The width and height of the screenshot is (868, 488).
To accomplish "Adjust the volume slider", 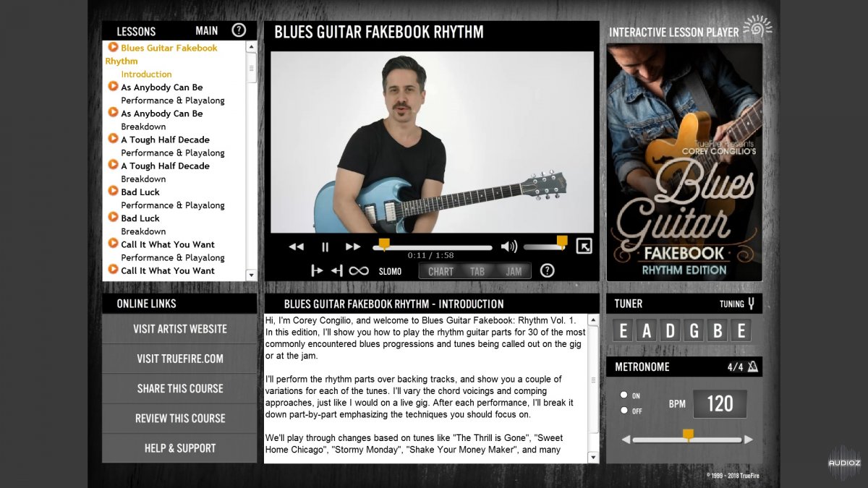I will [x=545, y=247].
